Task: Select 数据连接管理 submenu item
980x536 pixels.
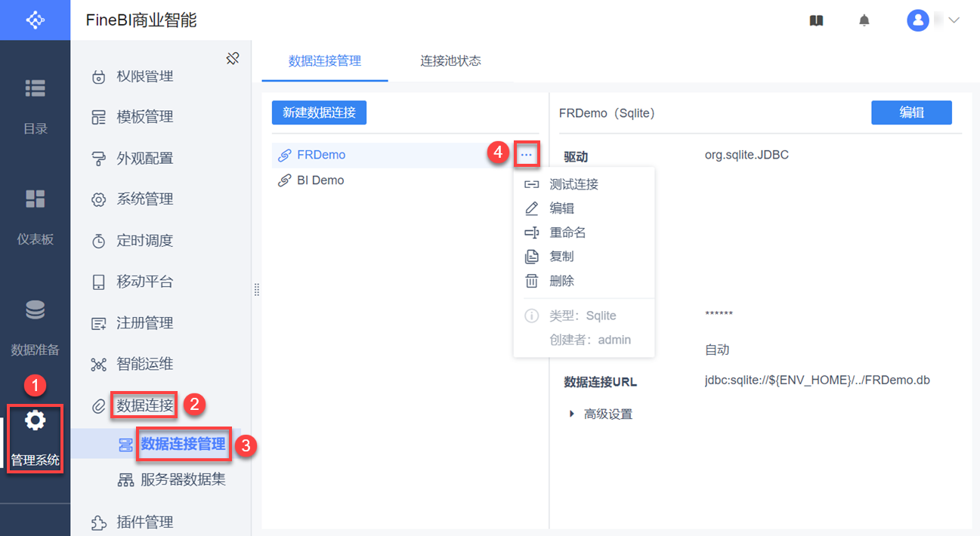Action: click(183, 444)
